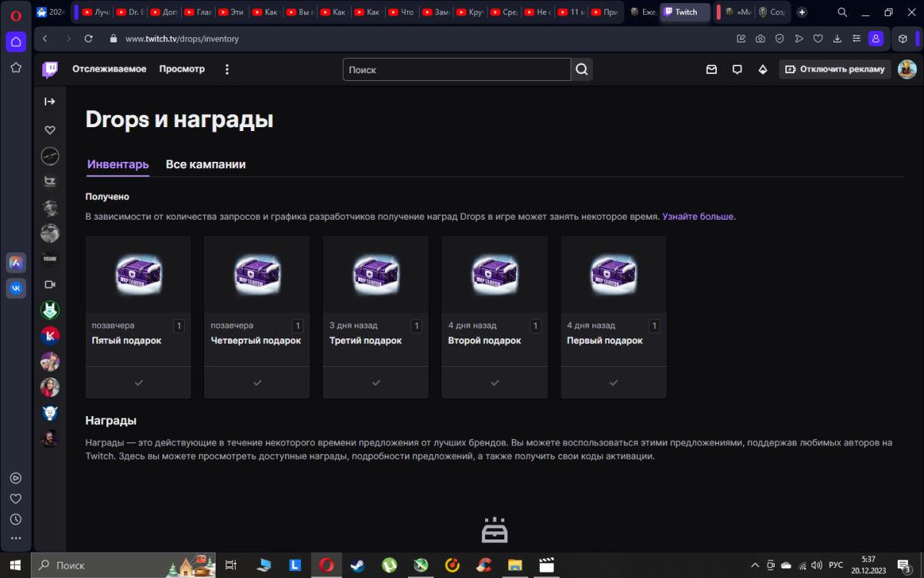Click the checkmark under Первый подарок
The width and height of the screenshot is (924, 578).
click(x=613, y=382)
